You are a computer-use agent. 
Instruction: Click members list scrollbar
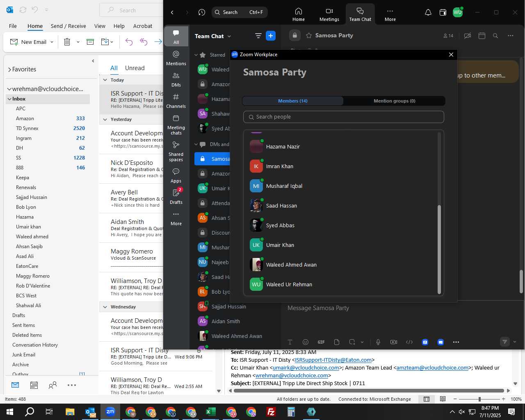click(439, 249)
